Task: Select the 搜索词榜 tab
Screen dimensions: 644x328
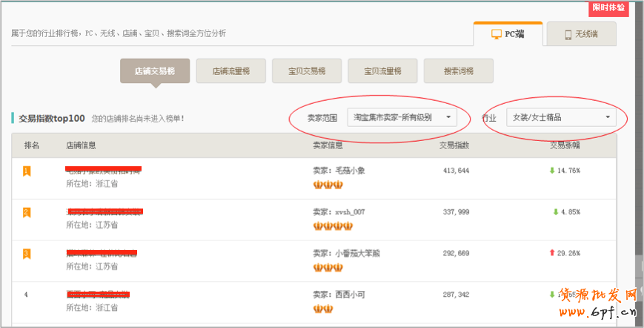Action: click(x=458, y=71)
